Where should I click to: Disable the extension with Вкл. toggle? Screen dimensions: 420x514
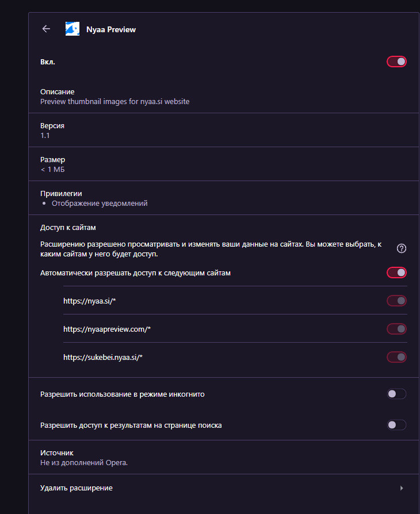(396, 62)
